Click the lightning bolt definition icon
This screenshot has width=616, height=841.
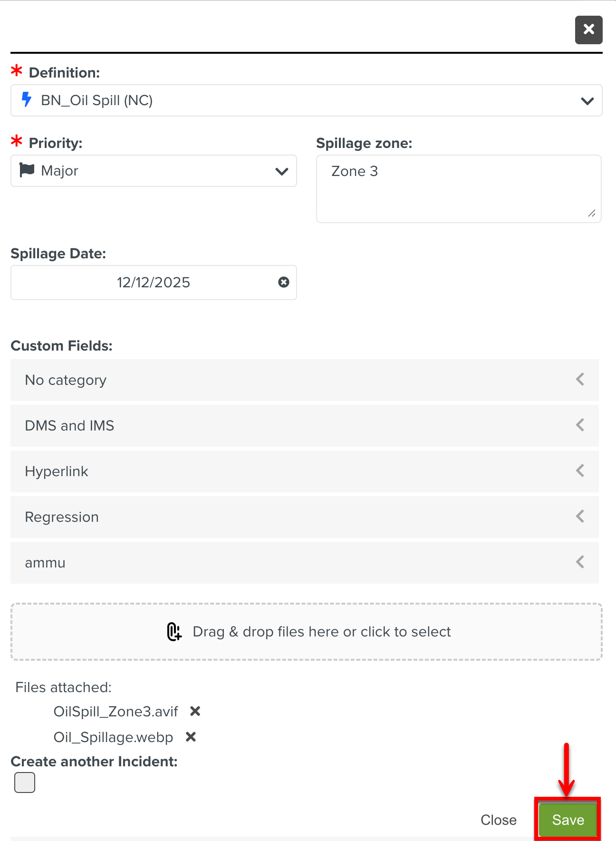pyautogui.click(x=27, y=100)
